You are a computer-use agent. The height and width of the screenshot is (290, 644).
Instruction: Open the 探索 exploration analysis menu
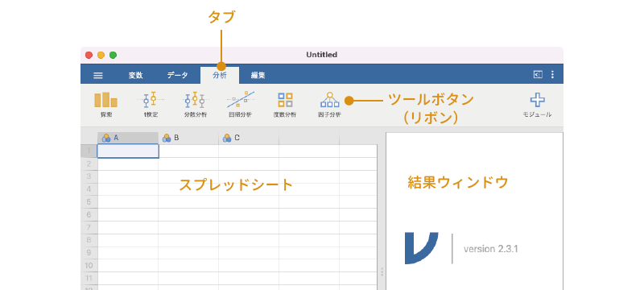106,105
